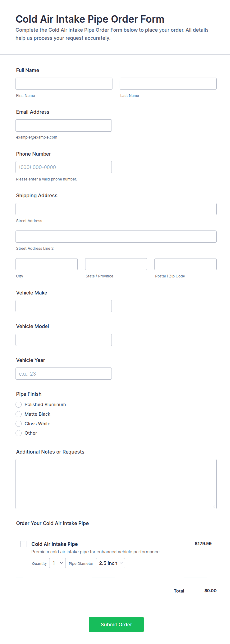The image size is (230, 644).
Task: Select the Email Address input box
Action: (x=63, y=125)
